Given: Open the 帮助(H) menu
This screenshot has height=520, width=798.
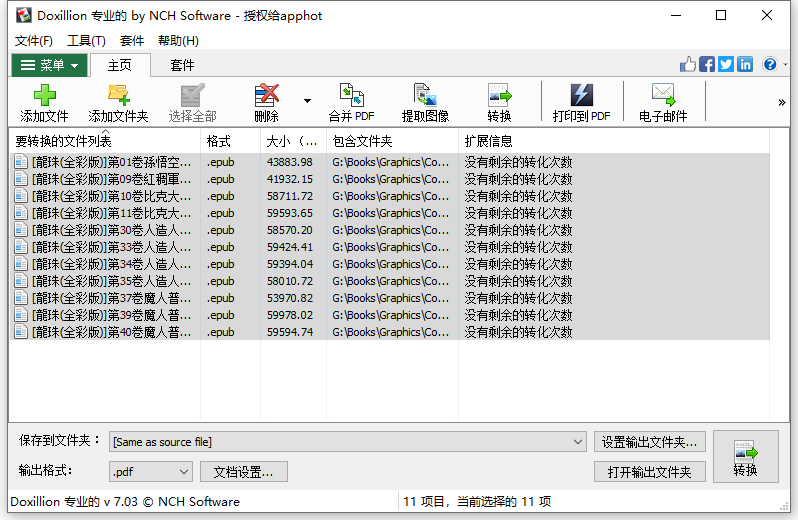Looking at the screenshot, I should click(178, 41).
